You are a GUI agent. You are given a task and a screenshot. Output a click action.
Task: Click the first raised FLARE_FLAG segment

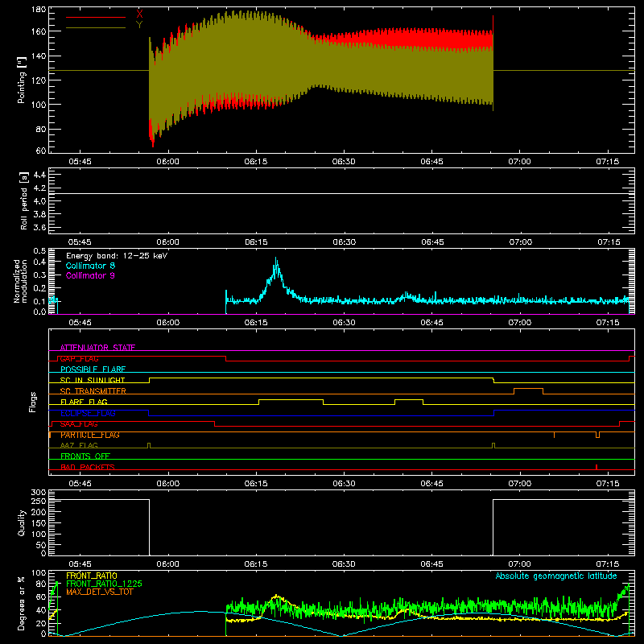[291, 399]
